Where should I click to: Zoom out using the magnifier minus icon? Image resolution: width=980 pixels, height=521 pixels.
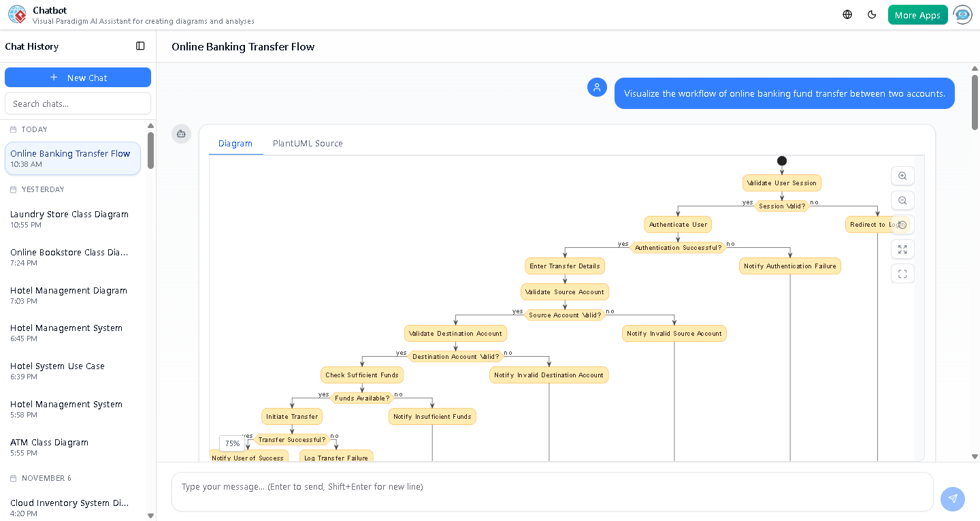[902, 200]
